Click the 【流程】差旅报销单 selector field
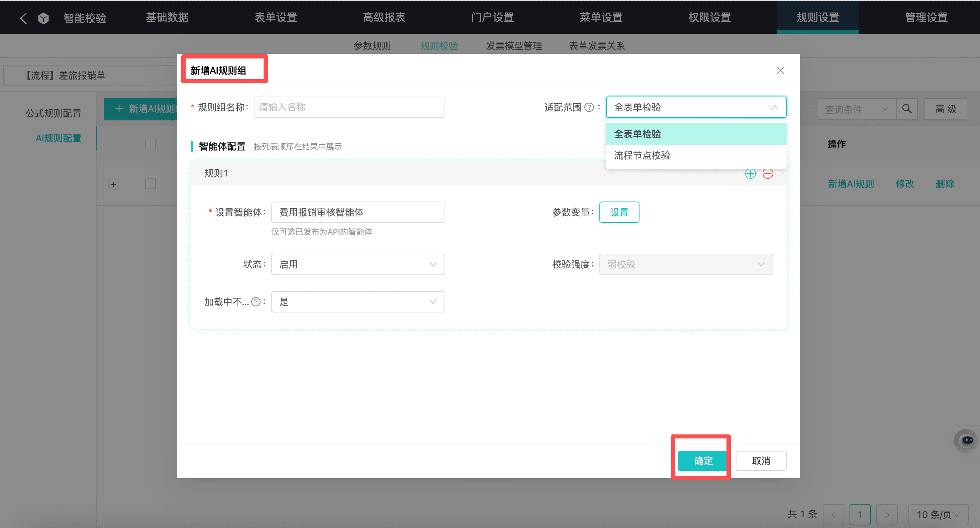The height and width of the screenshot is (528, 980). click(91, 75)
